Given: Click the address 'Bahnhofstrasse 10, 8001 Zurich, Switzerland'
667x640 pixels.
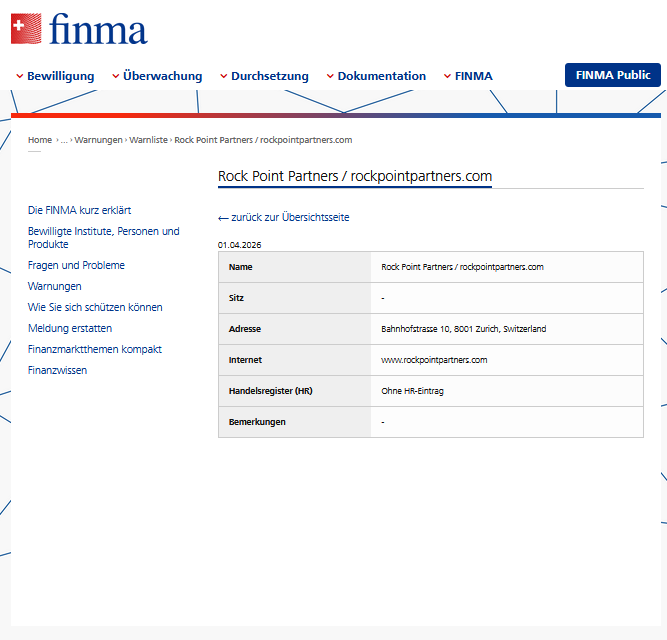Looking at the screenshot, I should tap(464, 329).
